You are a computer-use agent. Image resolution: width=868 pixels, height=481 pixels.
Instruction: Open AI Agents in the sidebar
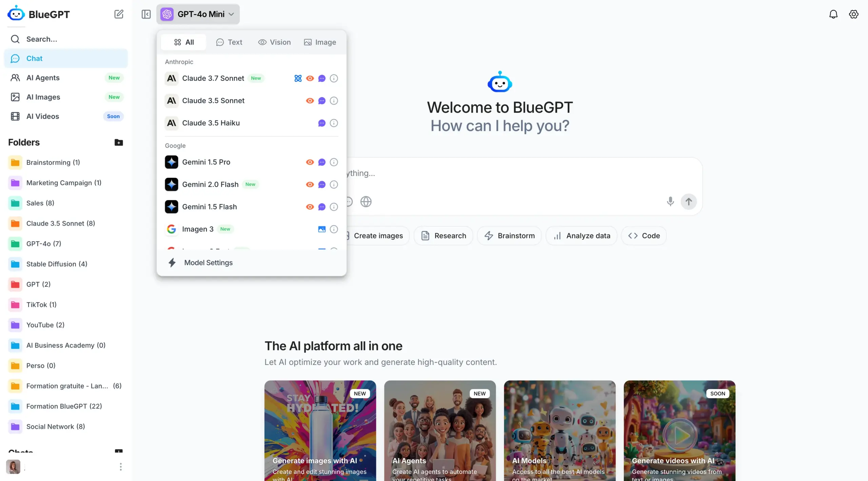[x=66, y=78]
